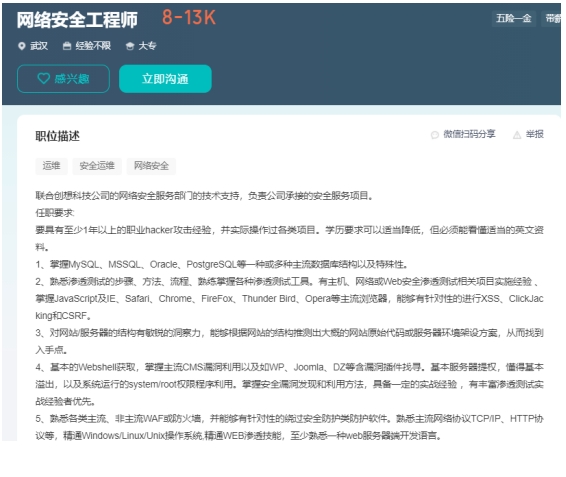Click the 职位描述 section heading
The image size is (566, 477).
point(57,136)
